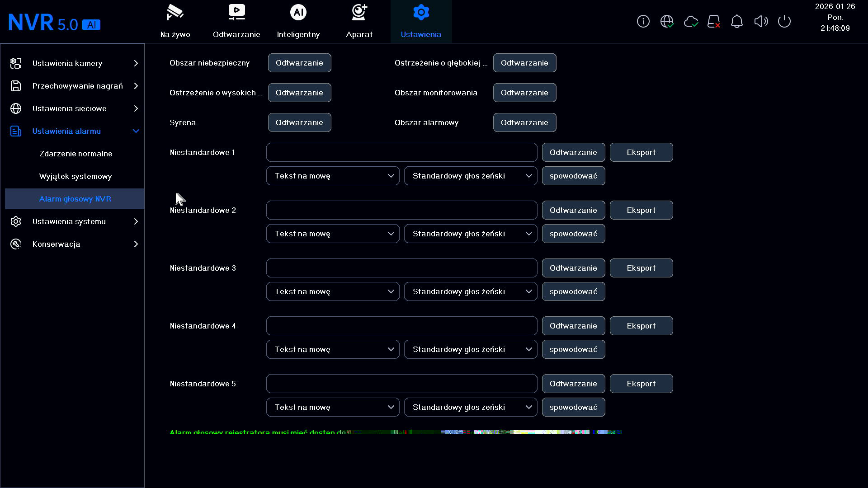Image resolution: width=868 pixels, height=488 pixels.
Task: Click the Konserwacja maintenance icon
Action: 16,244
